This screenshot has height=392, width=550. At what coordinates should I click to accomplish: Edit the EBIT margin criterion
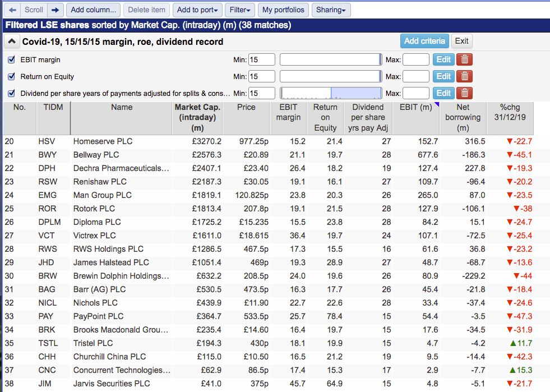(443, 59)
